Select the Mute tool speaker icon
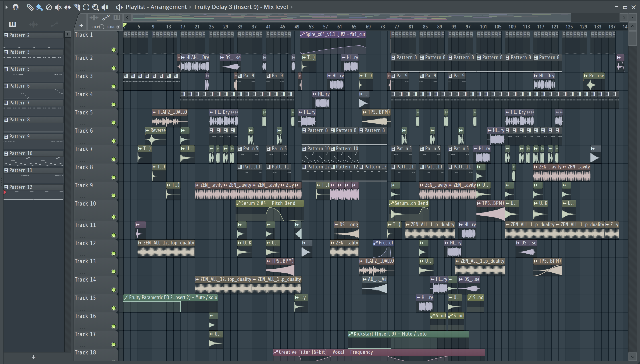The height and width of the screenshot is (364, 640). 58,7
